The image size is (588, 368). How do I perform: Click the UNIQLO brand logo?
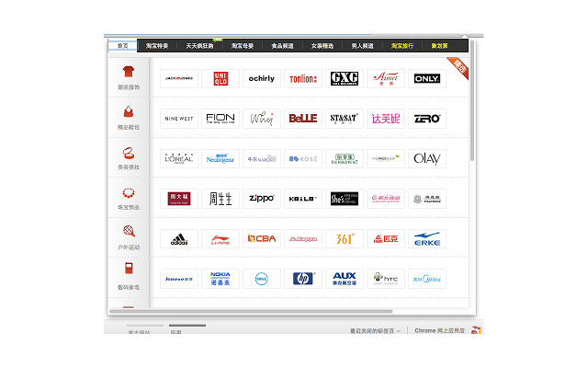coord(220,78)
